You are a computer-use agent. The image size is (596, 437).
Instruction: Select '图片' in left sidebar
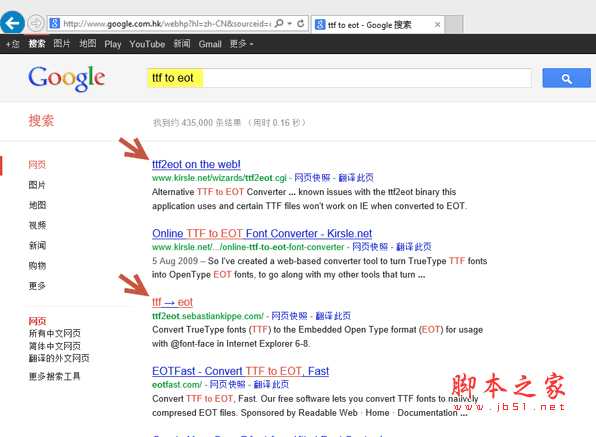point(37,185)
